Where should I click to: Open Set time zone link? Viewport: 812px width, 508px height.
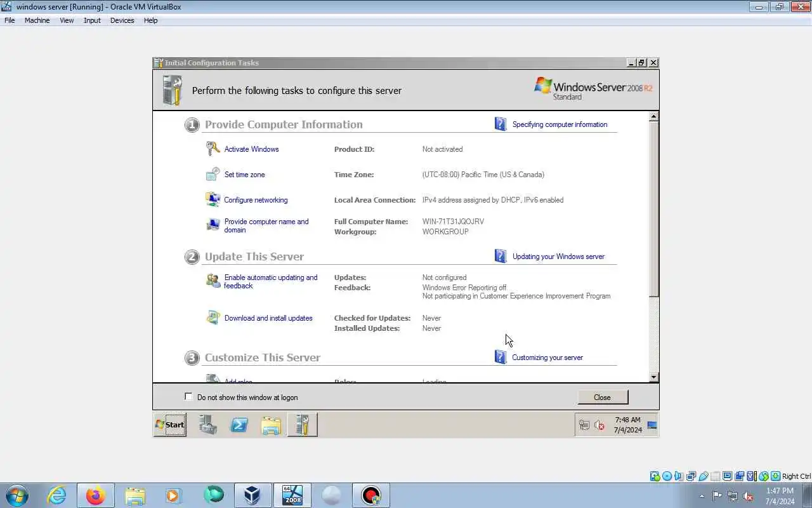[x=244, y=175]
